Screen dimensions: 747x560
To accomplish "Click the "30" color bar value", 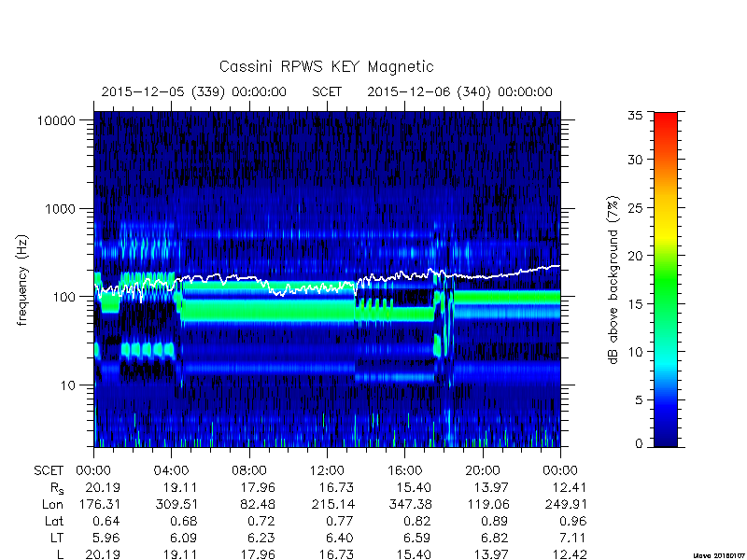I will coord(635,160).
